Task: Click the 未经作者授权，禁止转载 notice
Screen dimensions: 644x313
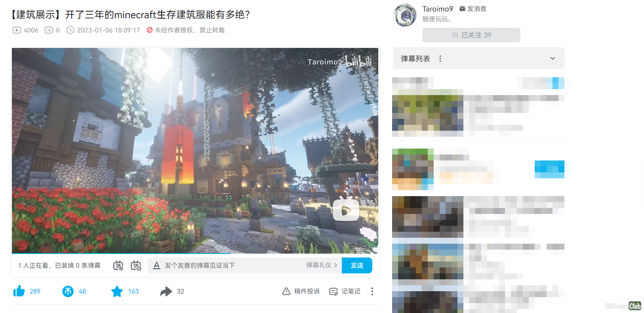Action: click(x=185, y=30)
